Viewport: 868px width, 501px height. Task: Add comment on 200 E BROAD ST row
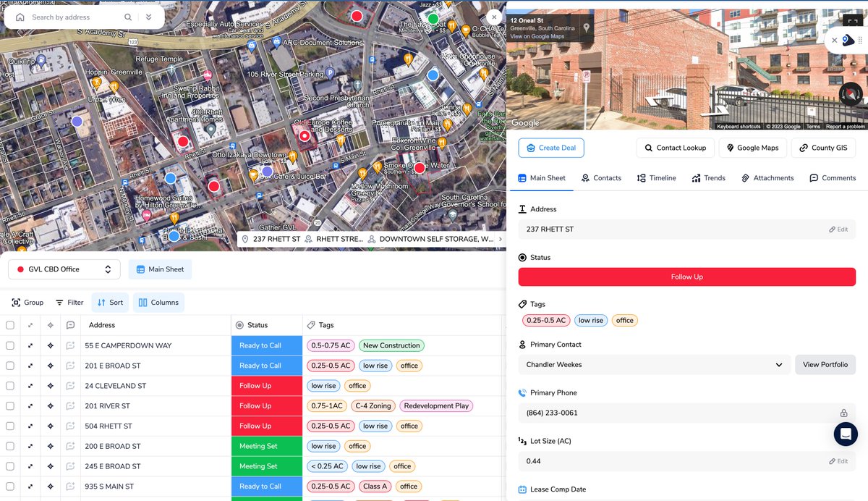pos(70,446)
